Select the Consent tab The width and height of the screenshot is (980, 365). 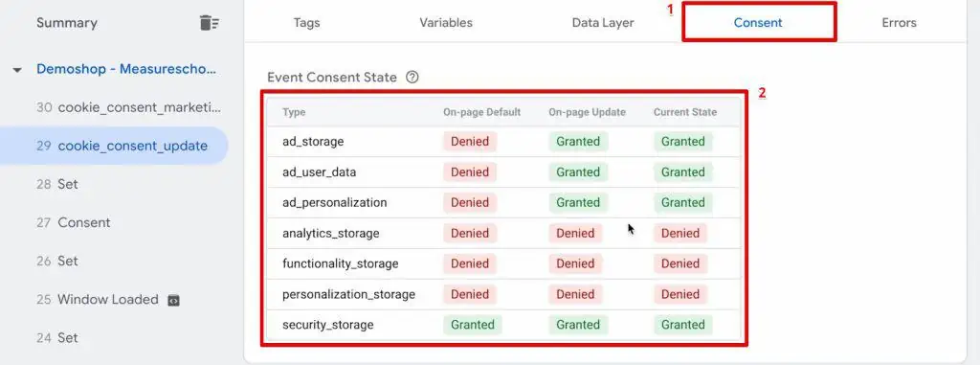click(758, 23)
